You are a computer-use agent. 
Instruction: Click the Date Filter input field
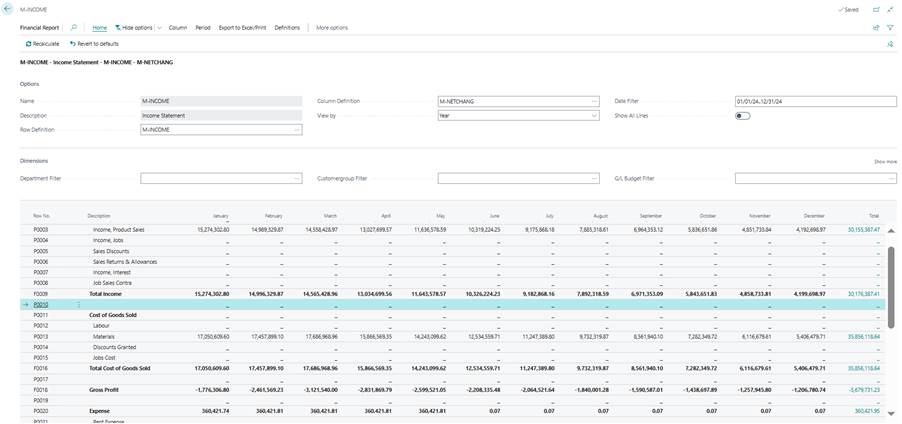click(x=815, y=101)
